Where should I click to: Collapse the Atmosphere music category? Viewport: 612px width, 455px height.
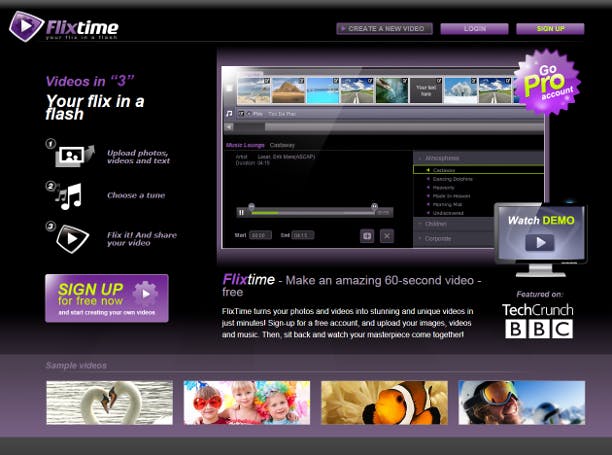pyautogui.click(x=478, y=158)
